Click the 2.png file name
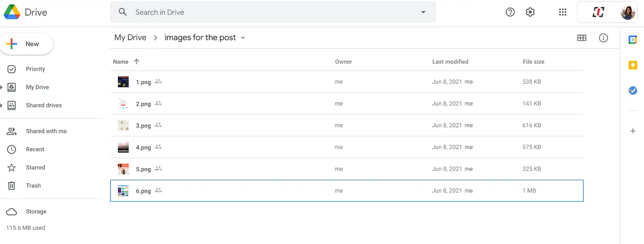 pyautogui.click(x=143, y=104)
